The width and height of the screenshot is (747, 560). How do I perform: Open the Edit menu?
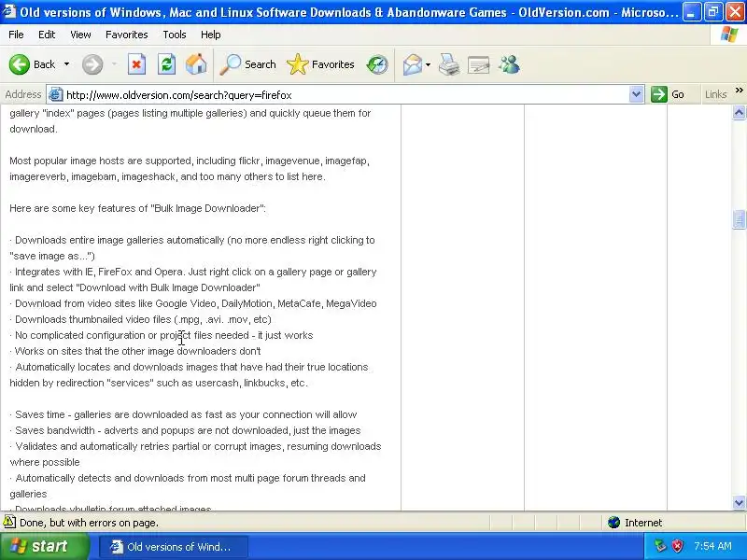pyautogui.click(x=47, y=35)
